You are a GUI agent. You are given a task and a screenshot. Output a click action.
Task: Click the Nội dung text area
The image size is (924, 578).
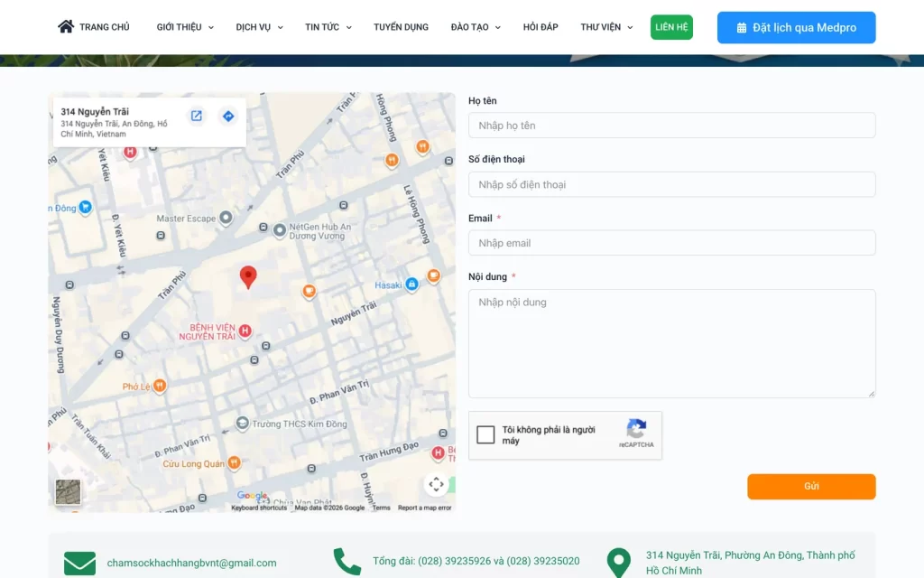[x=671, y=343]
